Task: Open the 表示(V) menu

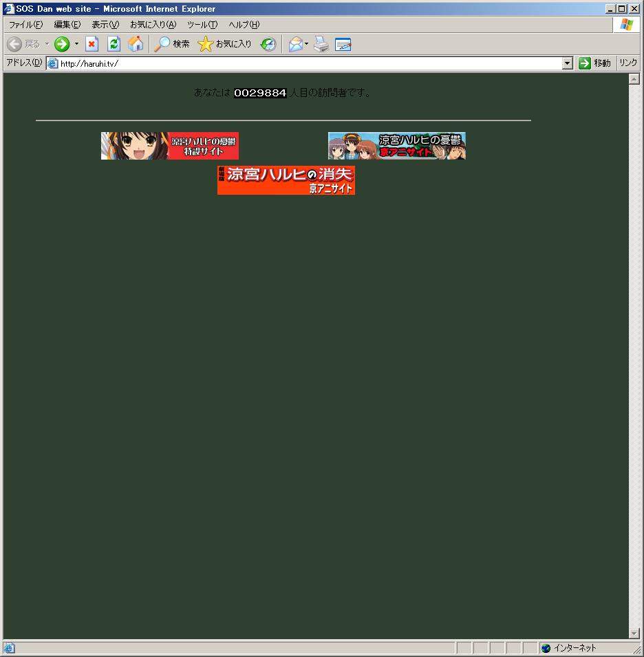Action: click(105, 25)
